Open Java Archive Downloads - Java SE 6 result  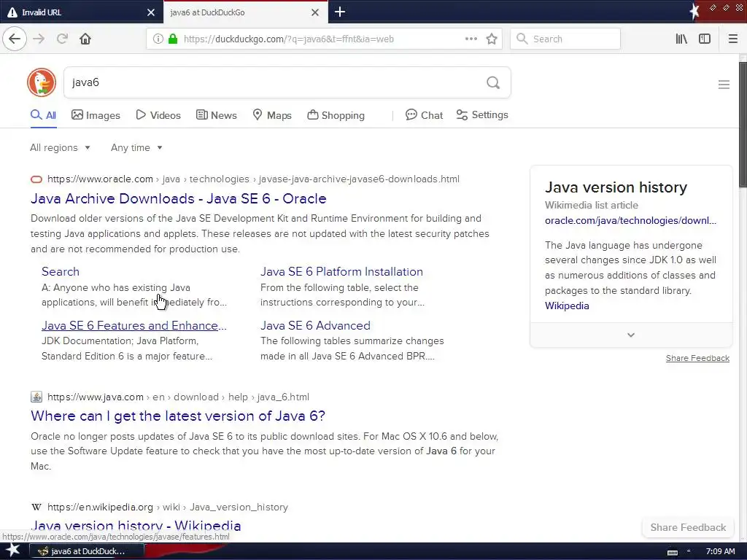pos(178,198)
